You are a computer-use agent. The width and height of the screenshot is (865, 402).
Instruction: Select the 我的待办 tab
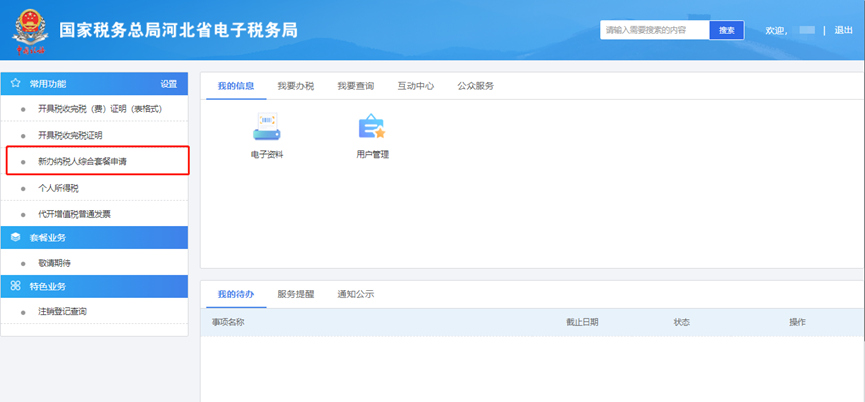(x=236, y=294)
